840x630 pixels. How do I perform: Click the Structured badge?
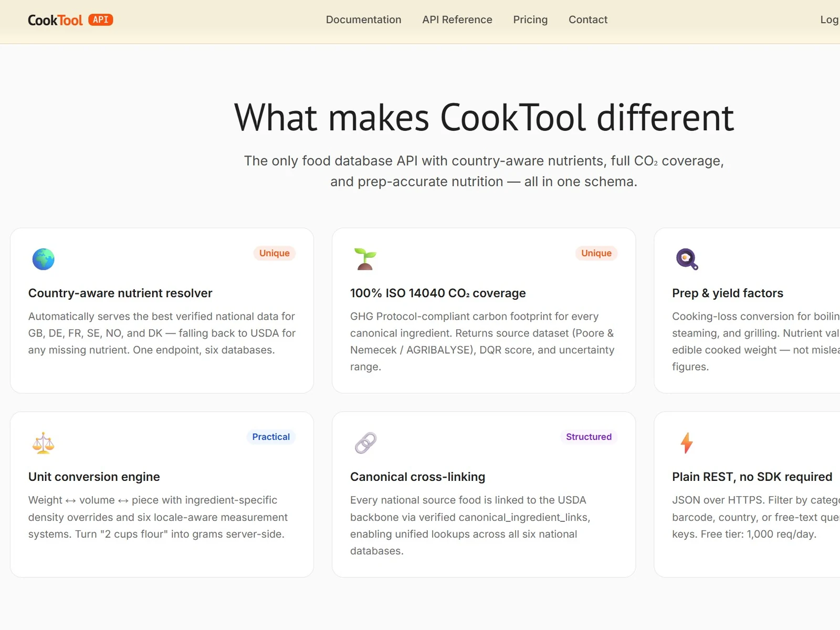(589, 437)
